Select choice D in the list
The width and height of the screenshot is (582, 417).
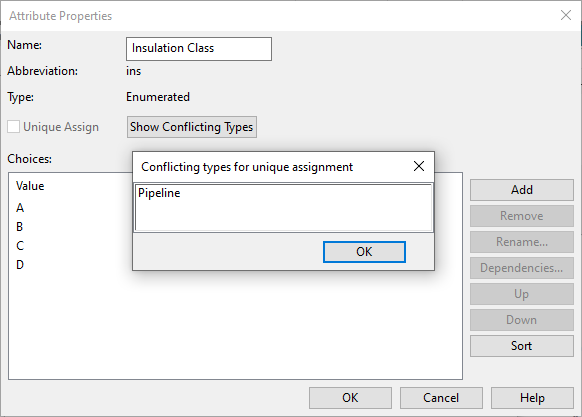tap(20, 264)
